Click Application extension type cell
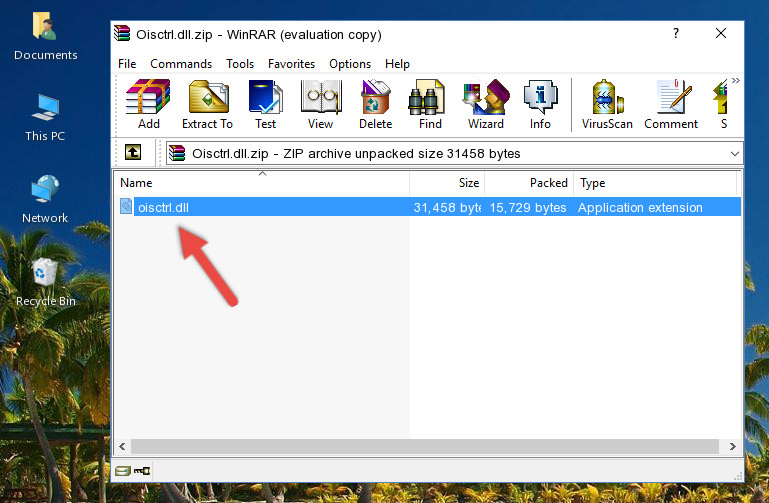Viewport: 769px width, 503px height. [640, 207]
